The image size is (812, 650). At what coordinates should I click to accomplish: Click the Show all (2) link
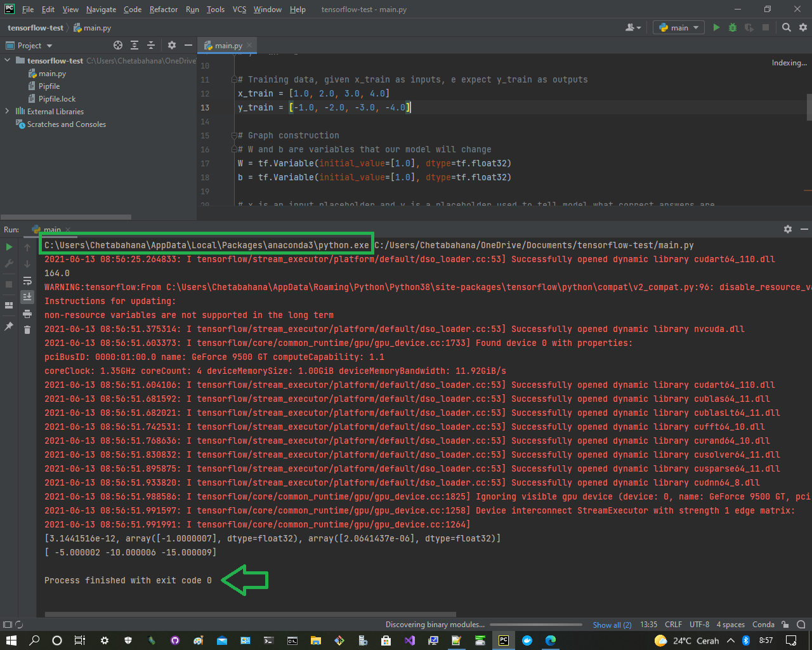[612, 625]
